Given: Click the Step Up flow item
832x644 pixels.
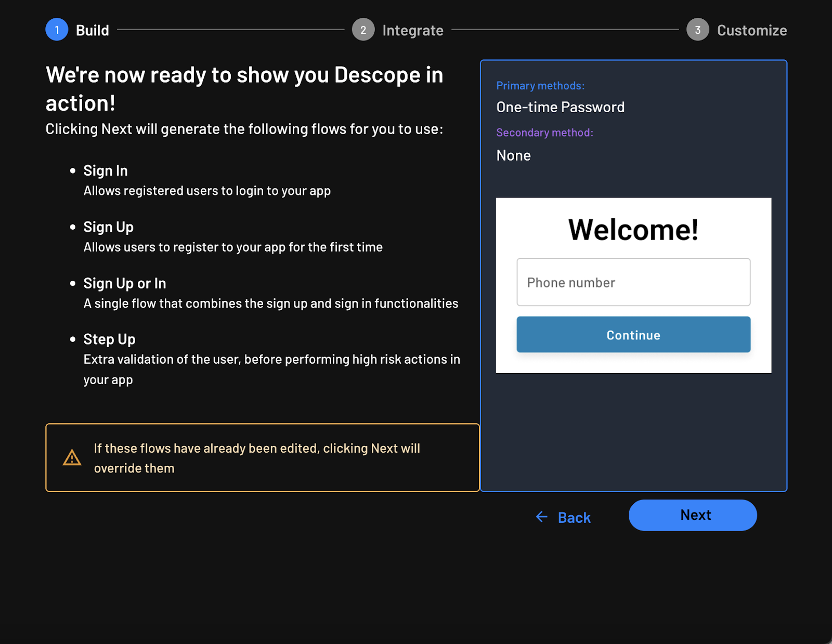Looking at the screenshot, I should 109,339.
